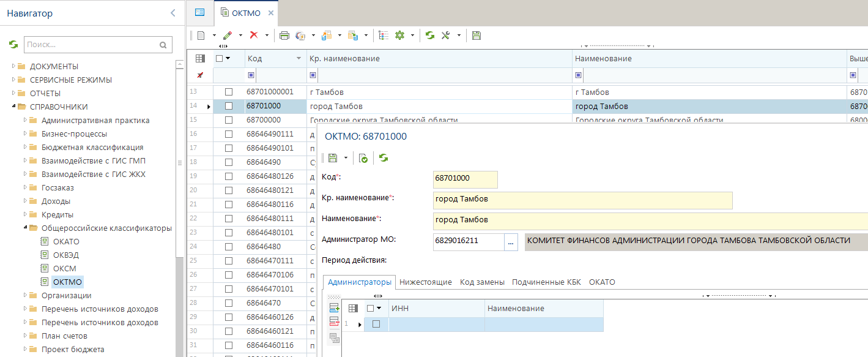Switch to the Код замены tab
Viewport: 868px width, 357px height.
pyautogui.click(x=482, y=282)
